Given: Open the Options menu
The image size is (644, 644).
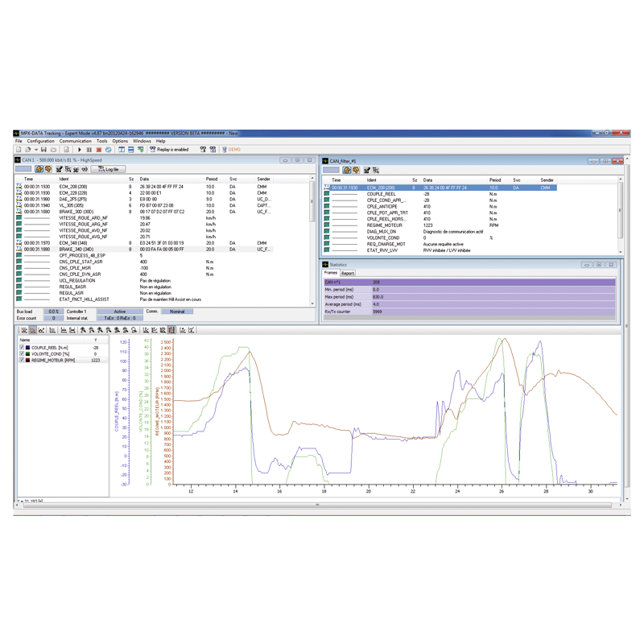Looking at the screenshot, I should [120, 141].
